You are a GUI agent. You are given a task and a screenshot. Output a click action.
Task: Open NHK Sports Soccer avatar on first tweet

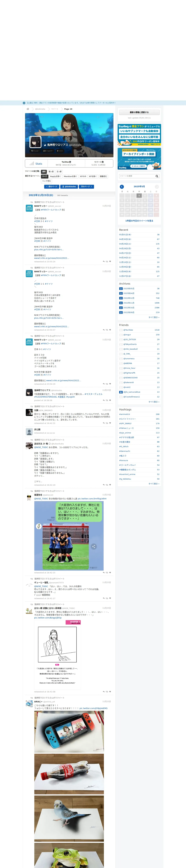point(29,208)
